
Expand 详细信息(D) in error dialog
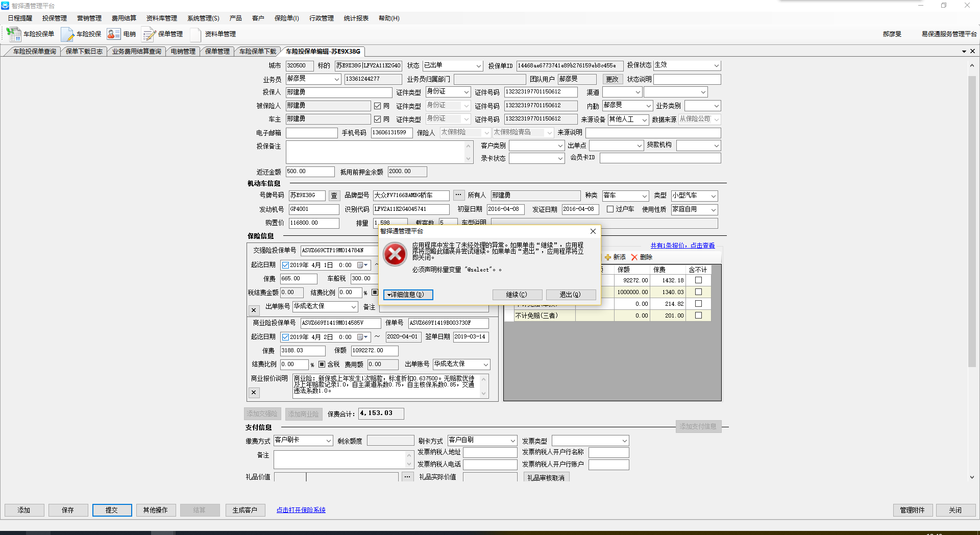[408, 295]
